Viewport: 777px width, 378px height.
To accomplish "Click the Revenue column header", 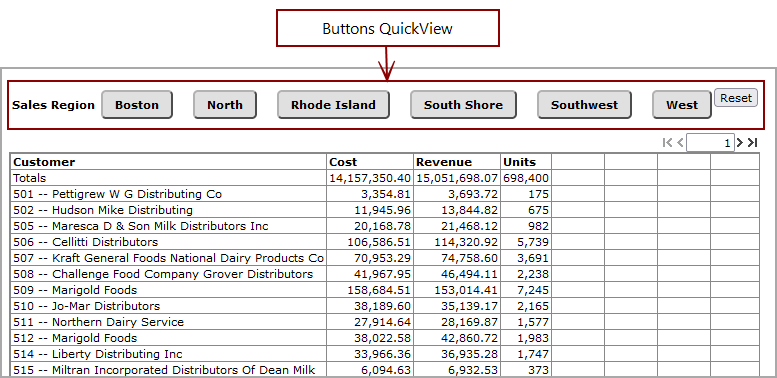I will (x=457, y=162).
